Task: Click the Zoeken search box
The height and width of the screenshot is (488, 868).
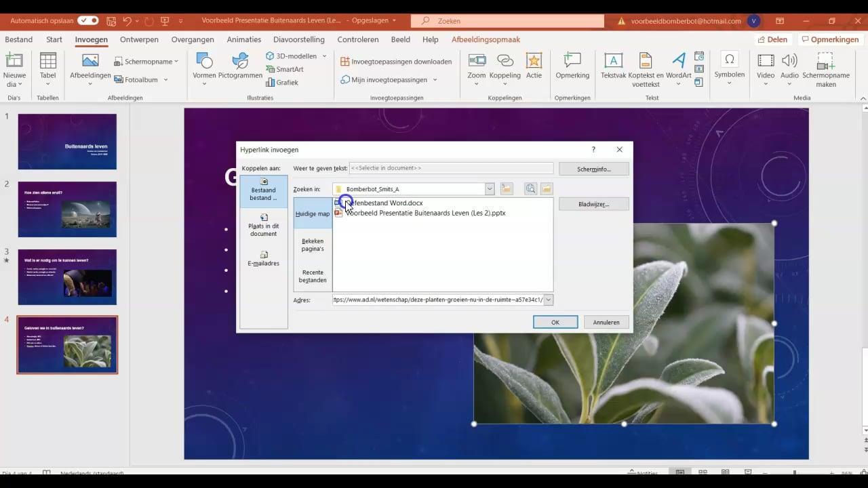Action: click(x=507, y=21)
